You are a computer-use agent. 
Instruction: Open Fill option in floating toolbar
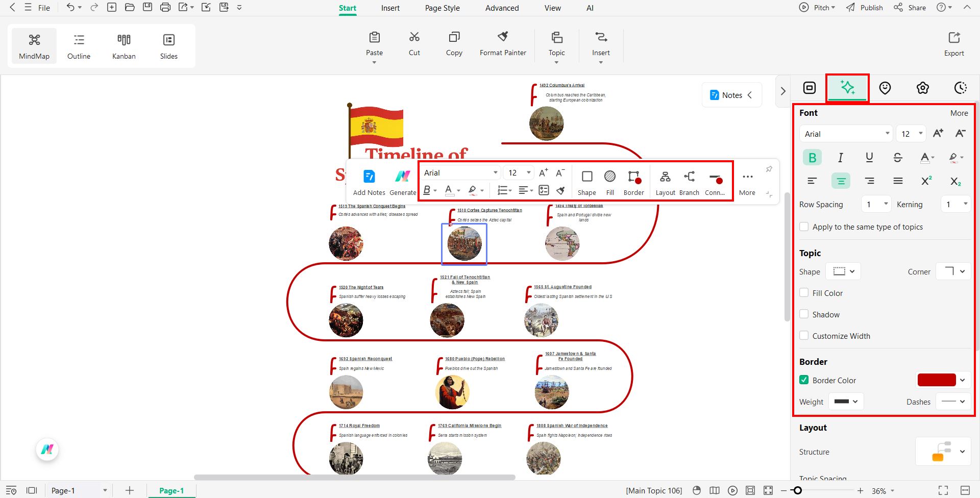pyautogui.click(x=610, y=183)
